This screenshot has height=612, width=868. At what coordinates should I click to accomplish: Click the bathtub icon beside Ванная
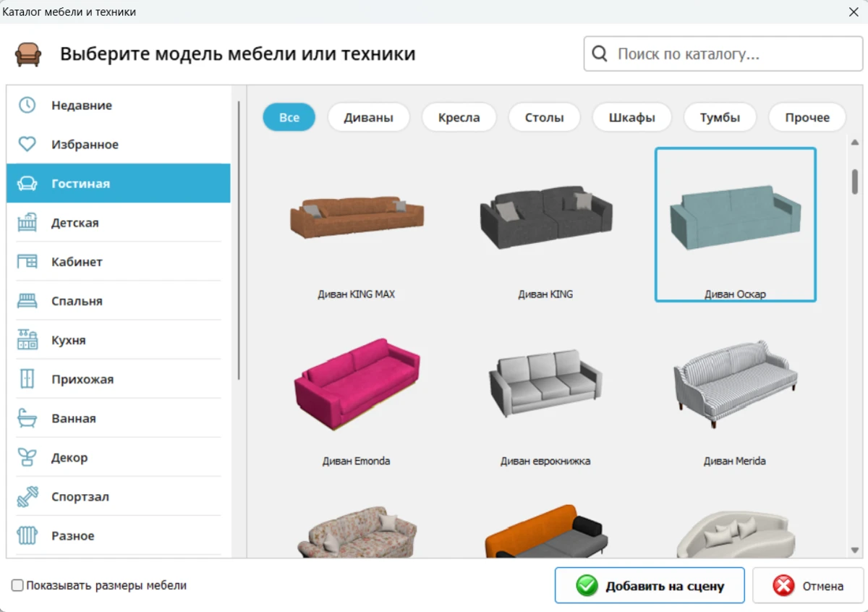point(27,417)
